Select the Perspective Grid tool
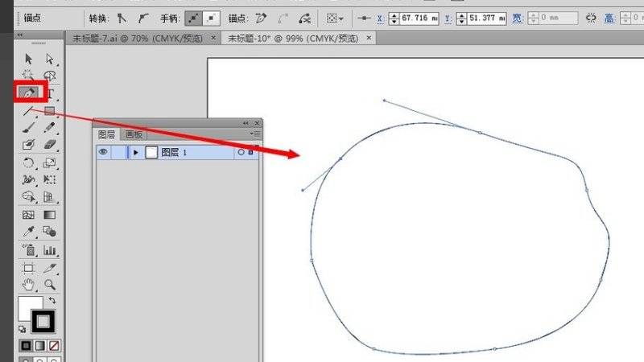Image resolution: width=644 pixels, height=362 pixels. (50, 197)
